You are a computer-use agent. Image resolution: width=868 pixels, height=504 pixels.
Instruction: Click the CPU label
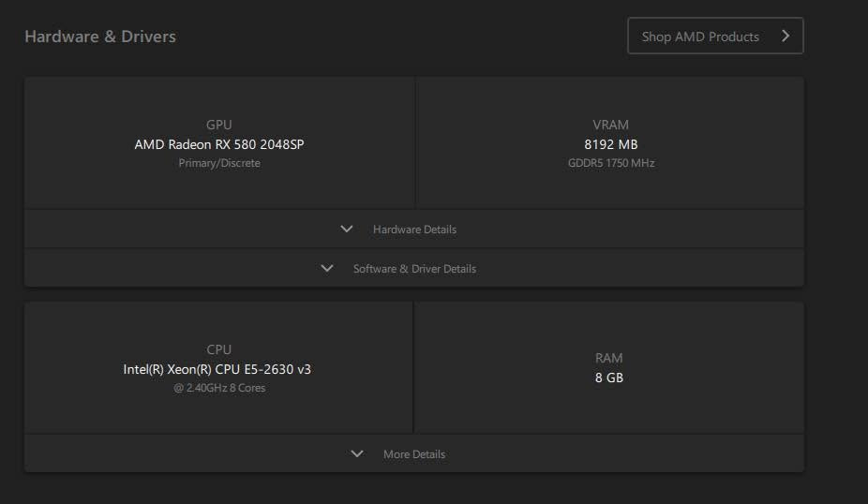219,349
